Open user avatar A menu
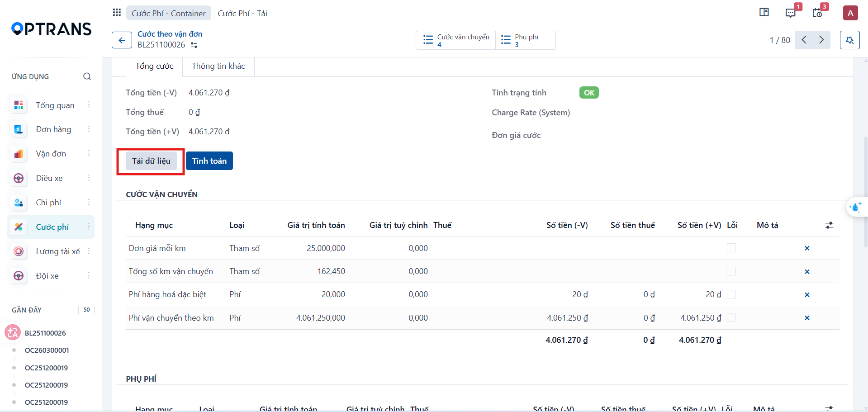 coord(850,13)
